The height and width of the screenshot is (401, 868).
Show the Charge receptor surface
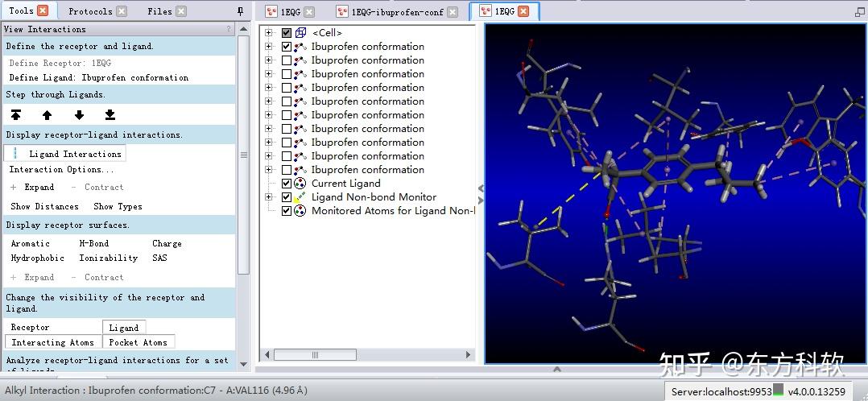point(167,244)
